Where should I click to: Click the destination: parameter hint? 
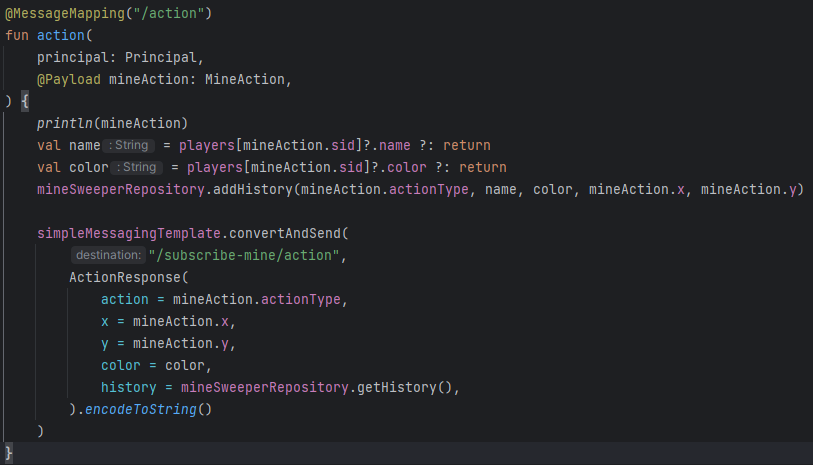pos(108,256)
